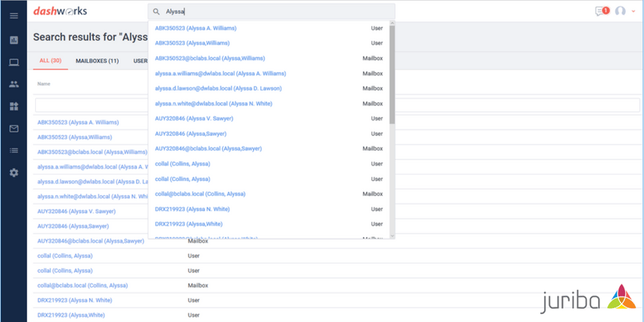Switch to the MAILBOXES (11) tab
Image resolution: width=644 pixels, height=322 pixels.
tap(97, 61)
